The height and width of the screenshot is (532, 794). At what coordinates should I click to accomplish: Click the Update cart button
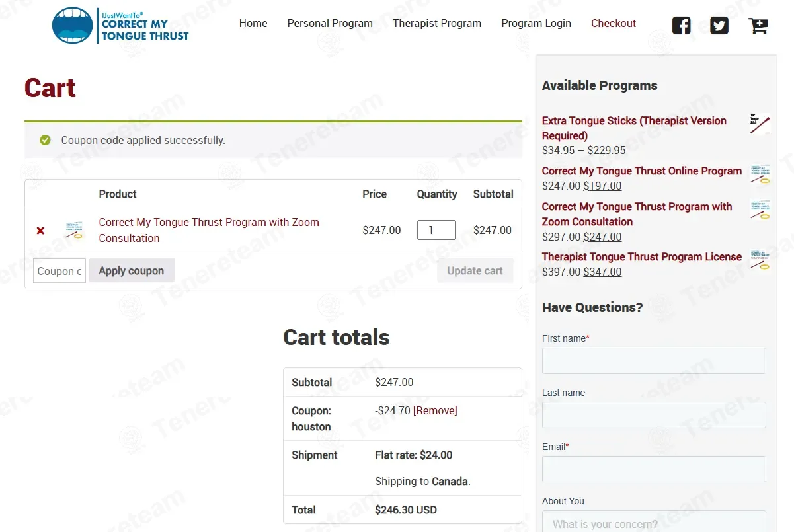[x=475, y=270]
